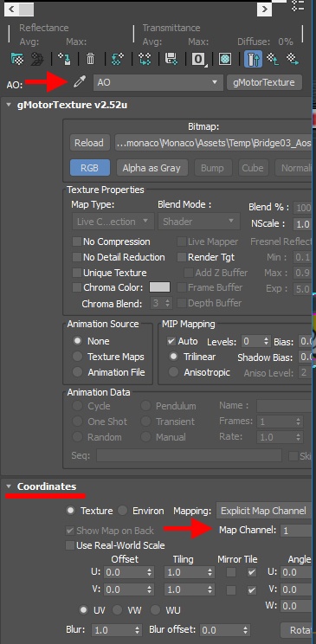Select the Anisotropic radio button
This screenshot has width=316, height=644.
click(x=174, y=372)
